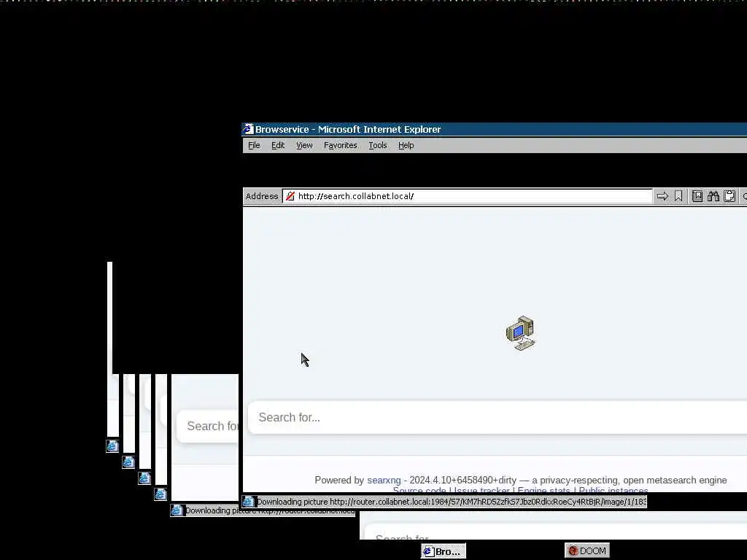Open the Favorites menu

click(340, 145)
